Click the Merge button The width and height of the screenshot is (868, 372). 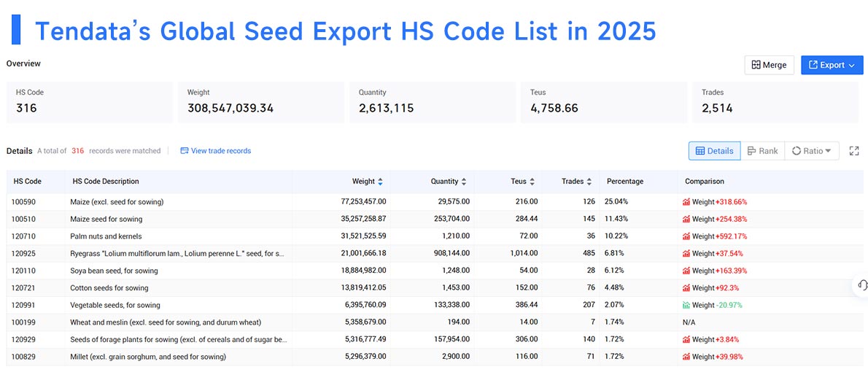click(x=769, y=65)
